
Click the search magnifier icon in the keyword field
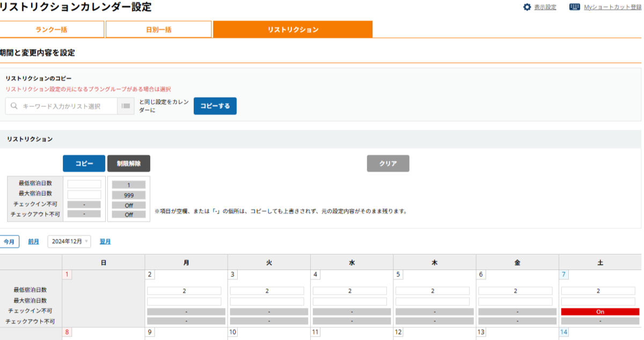[x=14, y=106]
